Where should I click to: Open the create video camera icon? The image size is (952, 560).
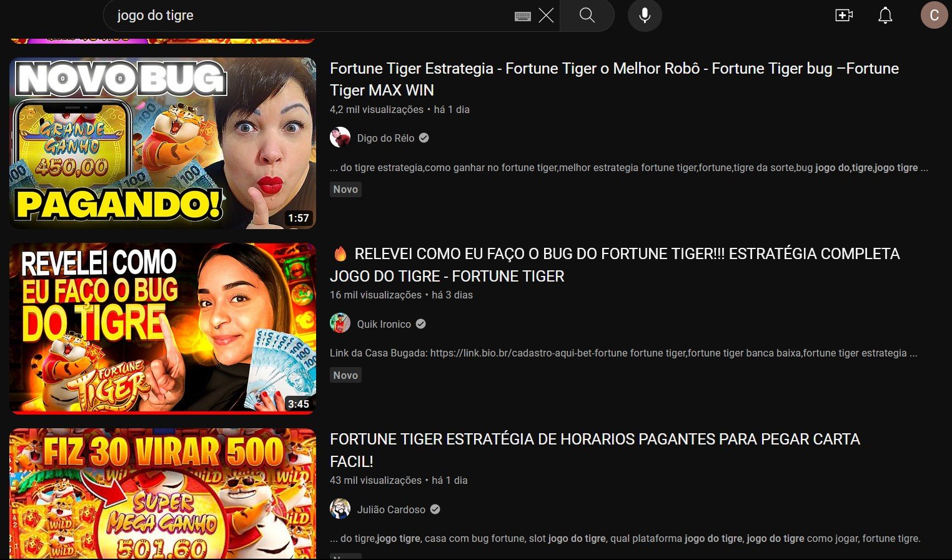click(844, 15)
